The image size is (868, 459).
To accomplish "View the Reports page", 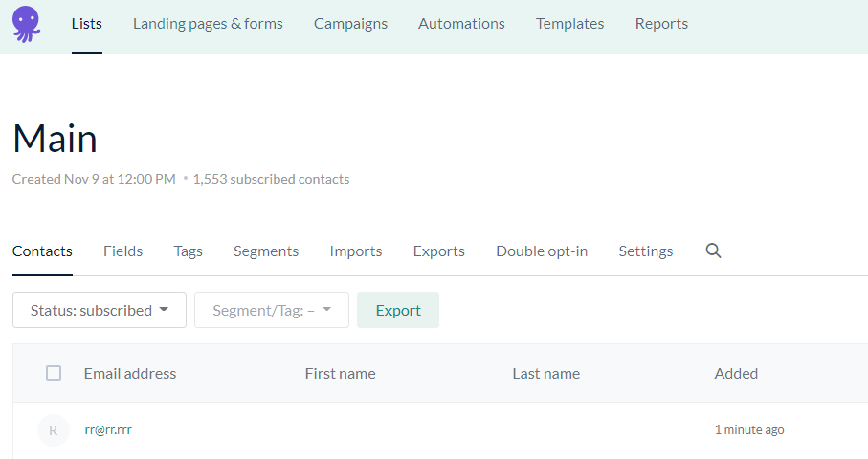I will [x=661, y=24].
